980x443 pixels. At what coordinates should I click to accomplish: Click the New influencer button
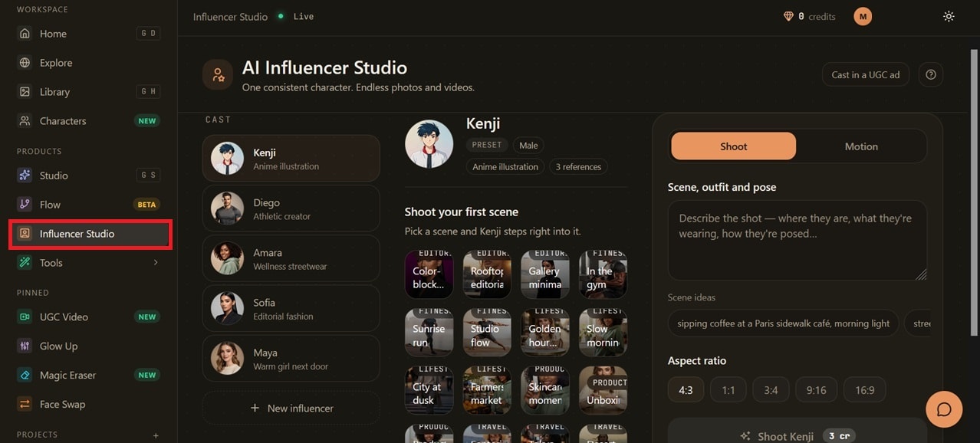click(291, 408)
